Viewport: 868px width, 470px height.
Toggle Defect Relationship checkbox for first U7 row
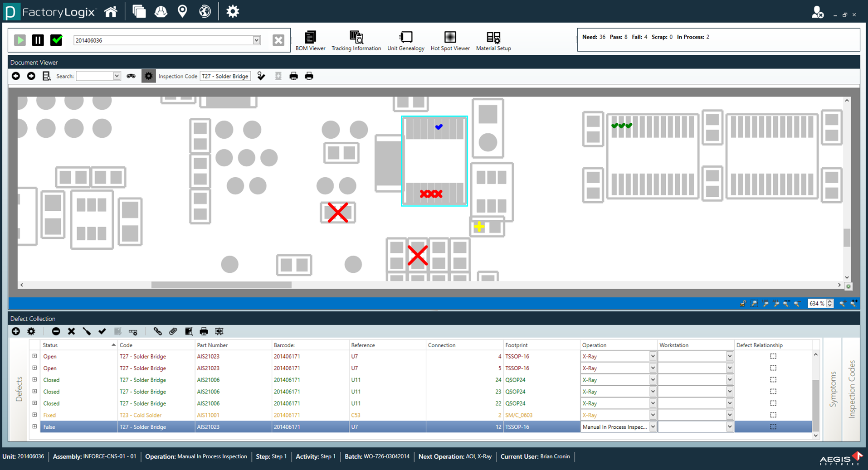pyautogui.click(x=773, y=356)
